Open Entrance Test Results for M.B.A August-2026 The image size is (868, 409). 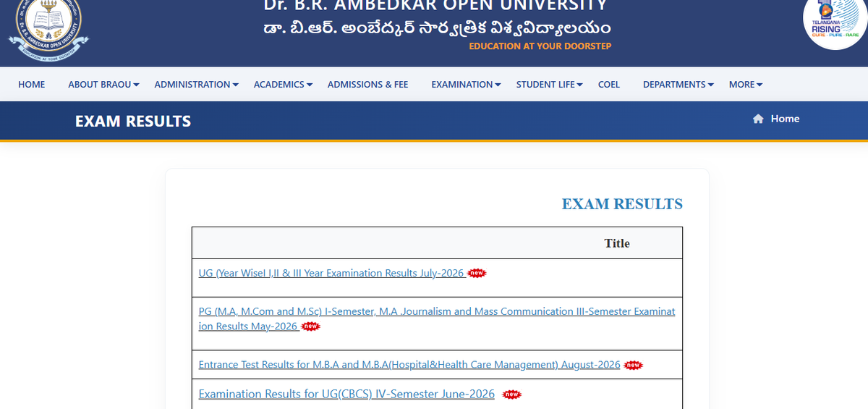(409, 365)
